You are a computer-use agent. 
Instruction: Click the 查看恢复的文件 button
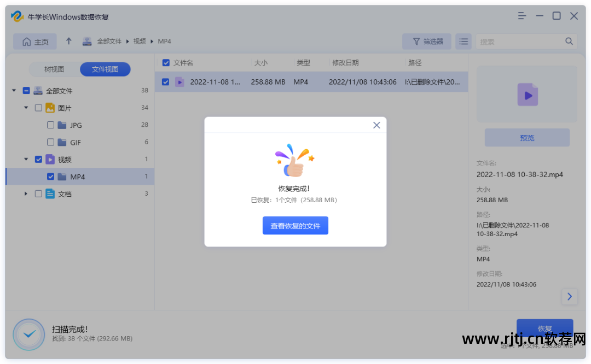[295, 226]
